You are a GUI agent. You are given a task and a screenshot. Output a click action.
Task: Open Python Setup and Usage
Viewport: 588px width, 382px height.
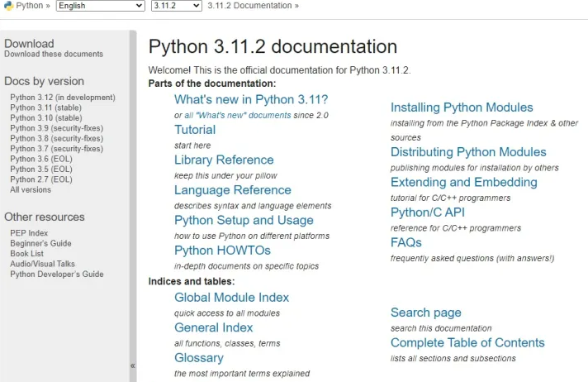point(244,220)
